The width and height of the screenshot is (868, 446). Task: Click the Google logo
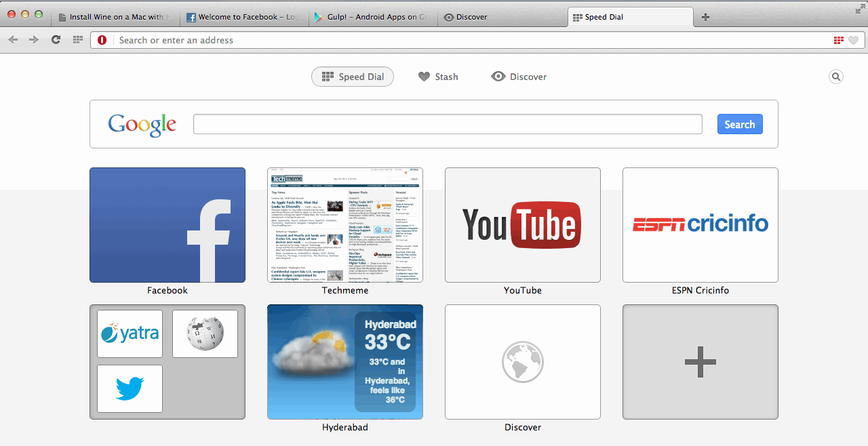(x=142, y=125)
